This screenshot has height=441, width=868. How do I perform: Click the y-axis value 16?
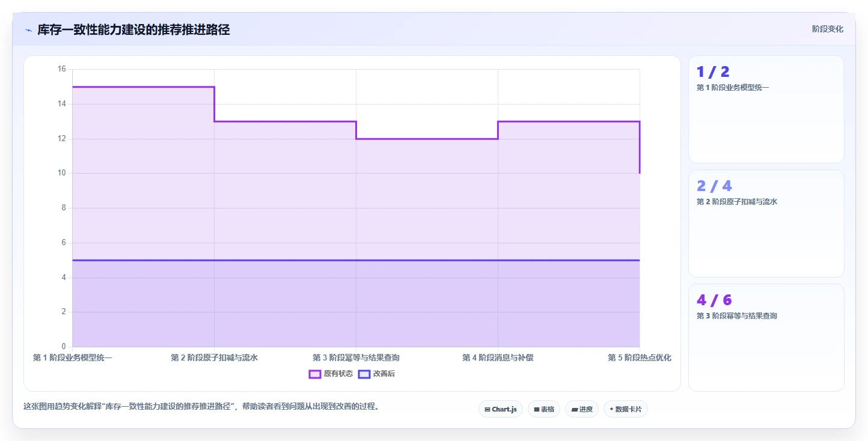(x=61, y=69)
